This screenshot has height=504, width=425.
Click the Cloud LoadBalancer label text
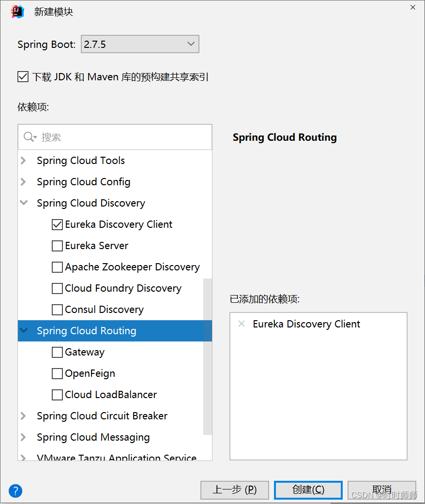pos(111,395)
